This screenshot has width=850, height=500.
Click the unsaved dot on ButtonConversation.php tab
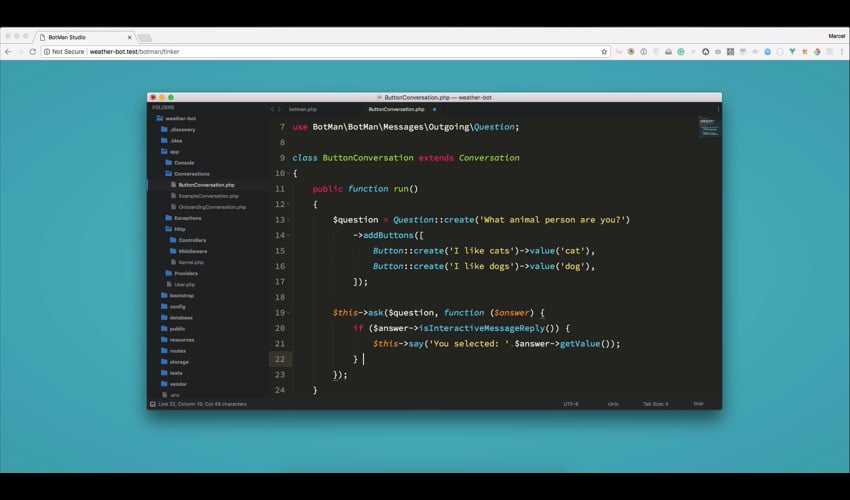tap(434, 109)
